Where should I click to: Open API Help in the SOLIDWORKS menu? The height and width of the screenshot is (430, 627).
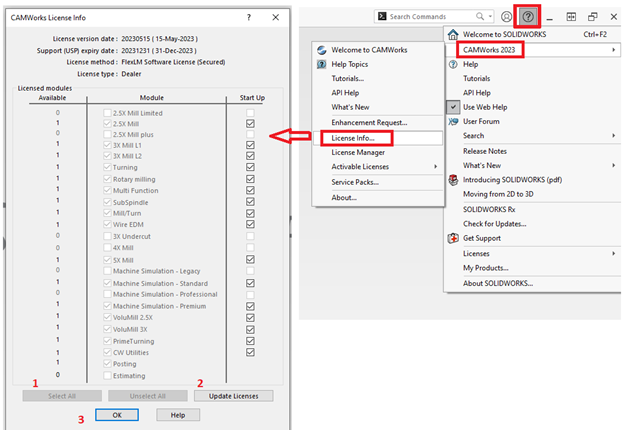pos(532,93)
